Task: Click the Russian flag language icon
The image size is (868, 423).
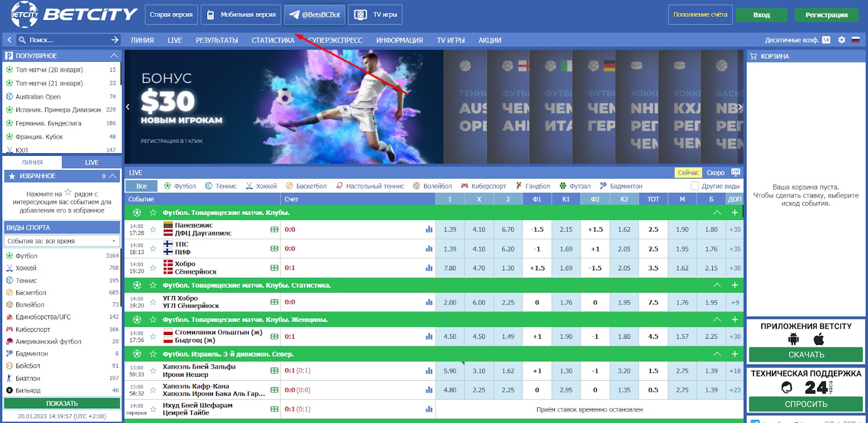Action: click(x=856, y=40)
